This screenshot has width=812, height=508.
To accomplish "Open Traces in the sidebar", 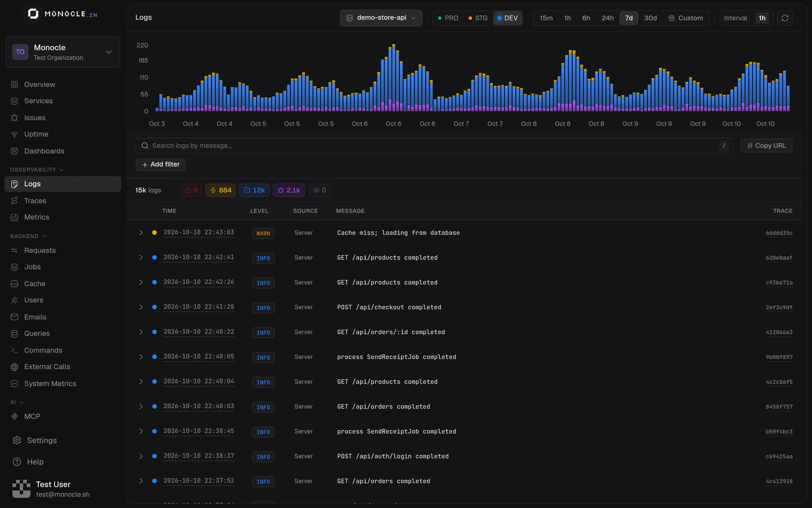I will (x=35, y=201).
